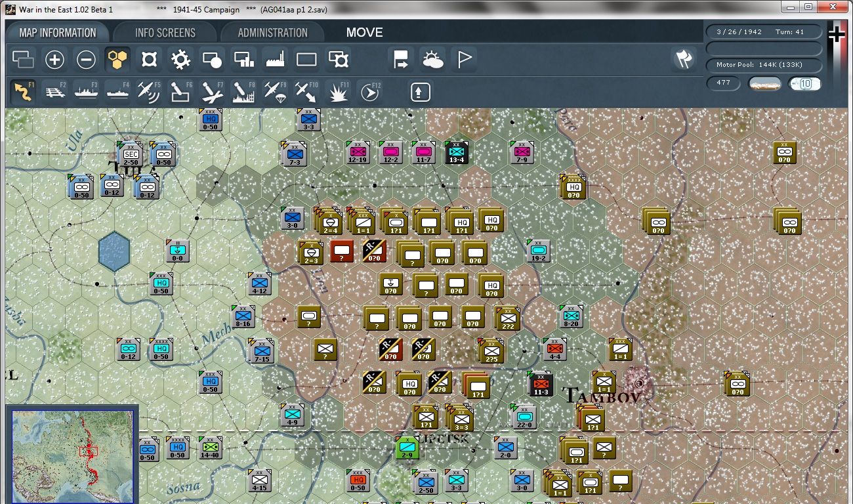Screen dimensions: 853x504
Task: Select the cyan 22-0 unit counter
Action: click(524, 417)
